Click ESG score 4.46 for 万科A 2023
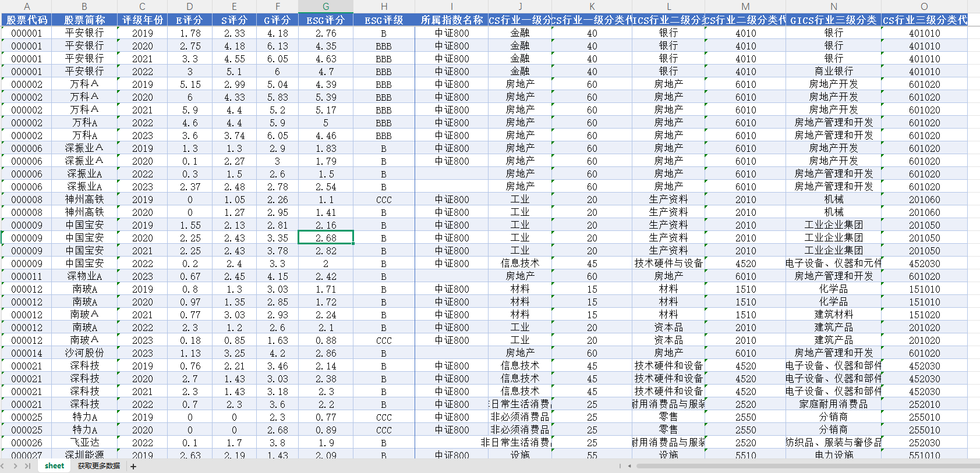The image size is (980, 473). click(326, 135)
